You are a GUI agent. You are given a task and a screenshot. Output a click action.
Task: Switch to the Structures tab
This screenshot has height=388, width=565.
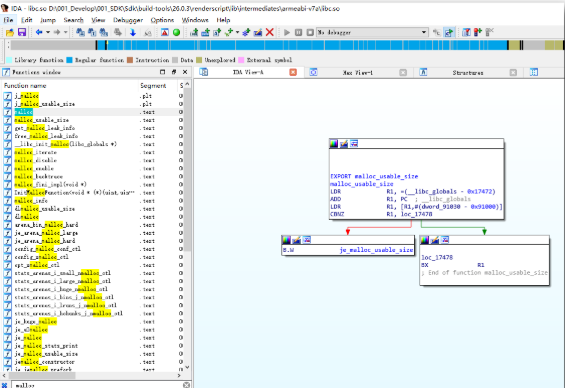(468, 73)
